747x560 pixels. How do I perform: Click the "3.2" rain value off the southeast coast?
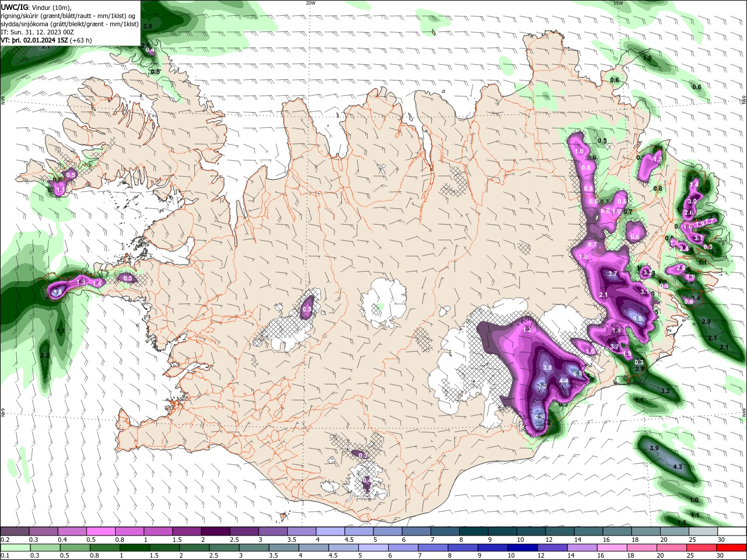click(665, 391)
